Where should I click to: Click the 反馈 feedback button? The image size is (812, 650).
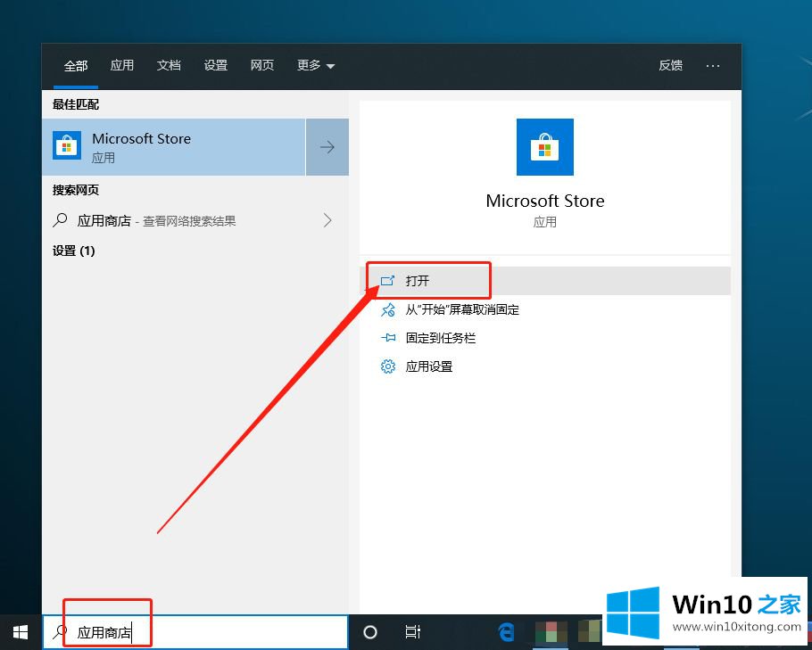tap(671, 65)
